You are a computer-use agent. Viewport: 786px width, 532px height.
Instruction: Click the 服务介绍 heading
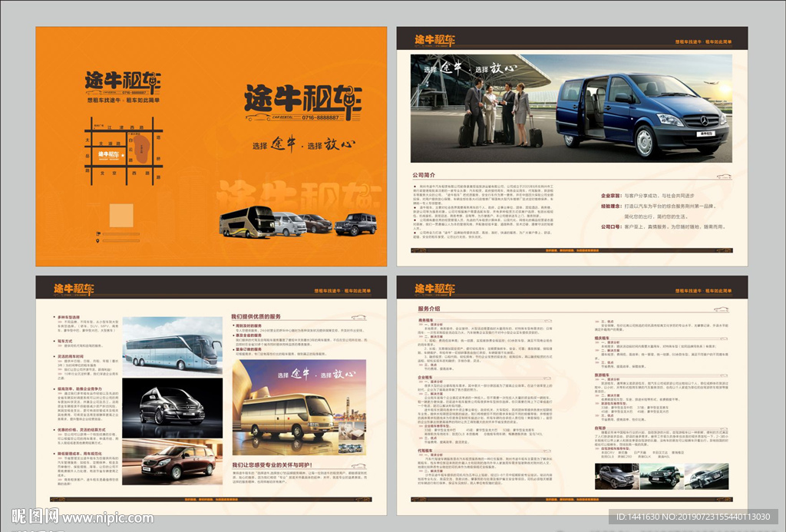[x=429, y=309]
